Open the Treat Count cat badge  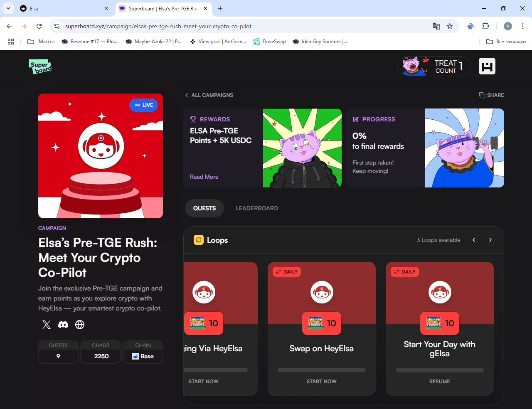click(x=433, y=66)
